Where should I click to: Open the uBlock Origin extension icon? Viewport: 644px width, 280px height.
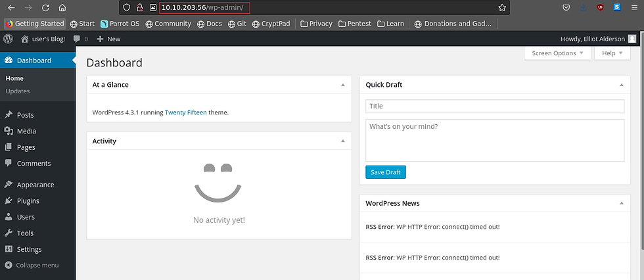[x=600, y=7]
